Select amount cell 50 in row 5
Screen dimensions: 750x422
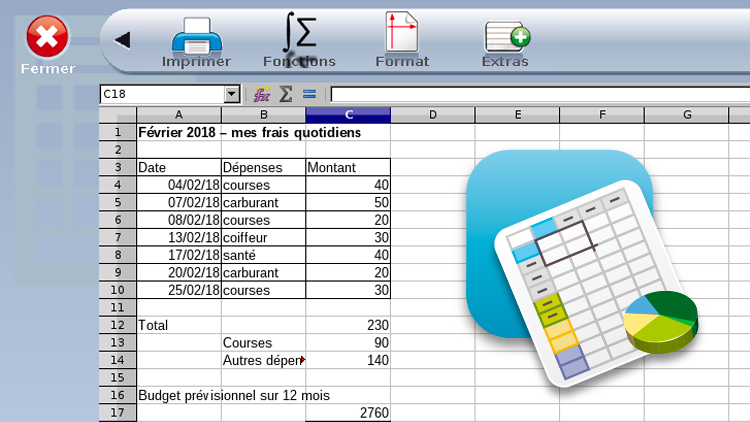(348, 202)
